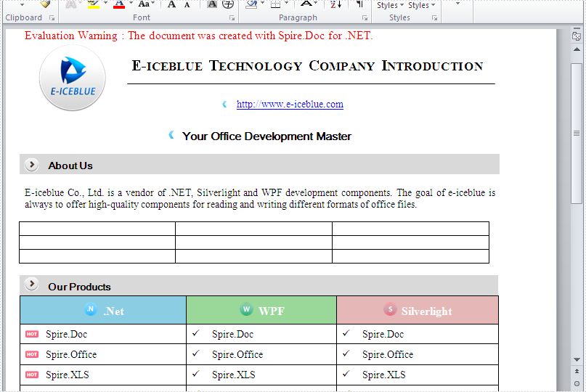This screenshot has width=586, height=392.
Task: Click the 'About Us' heading text
Action: tap(70, 166)
